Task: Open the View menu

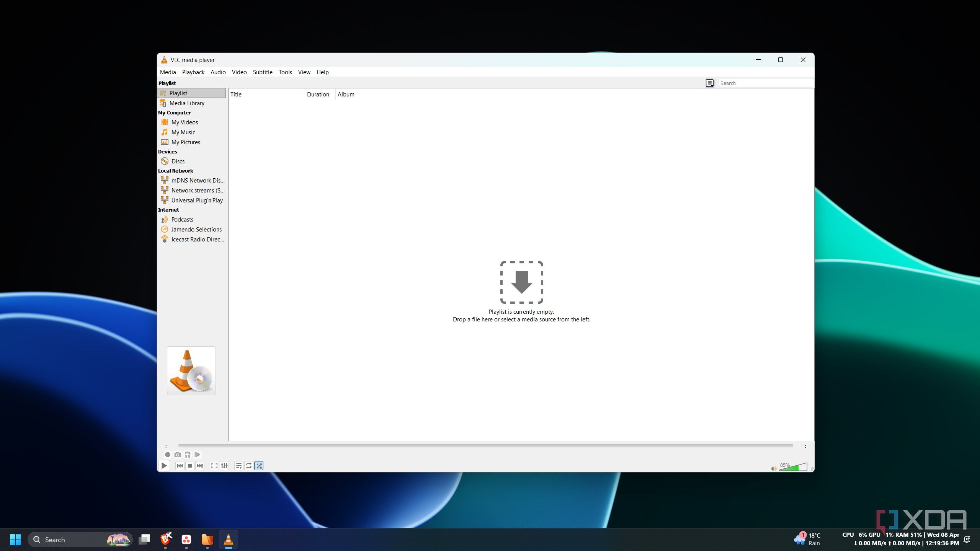Action: (304, 72)
